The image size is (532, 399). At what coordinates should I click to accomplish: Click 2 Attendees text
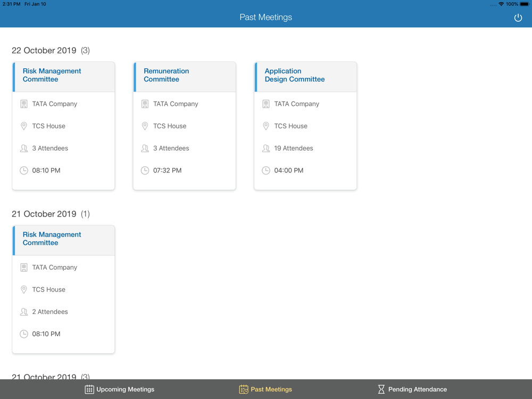[50, 312]
